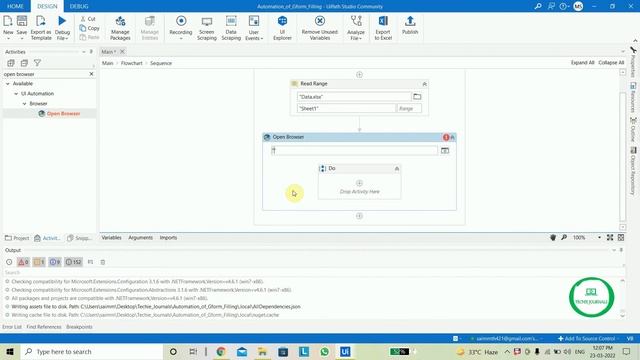Click Add To Source Control
Viewport: 640px width, 360px height.
point(587,338)
